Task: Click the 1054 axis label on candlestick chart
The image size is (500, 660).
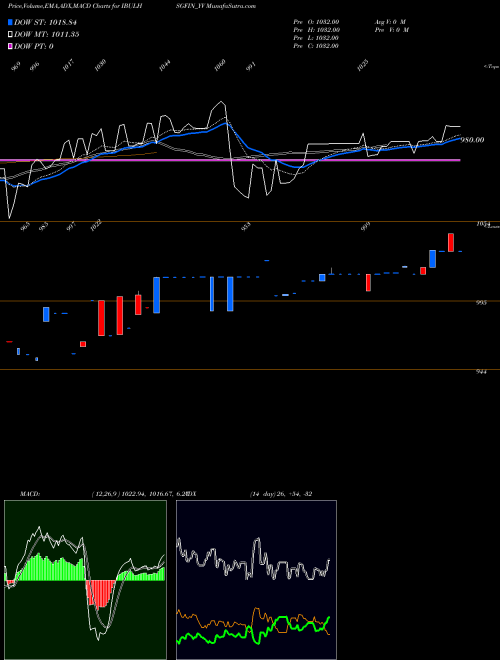Action: 483,224
